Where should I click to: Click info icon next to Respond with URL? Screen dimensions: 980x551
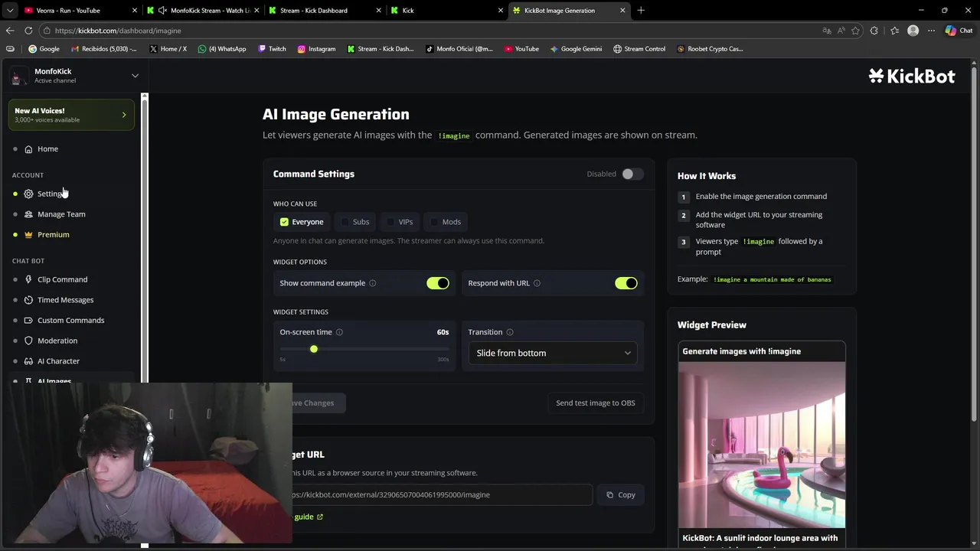click(537, 283)
